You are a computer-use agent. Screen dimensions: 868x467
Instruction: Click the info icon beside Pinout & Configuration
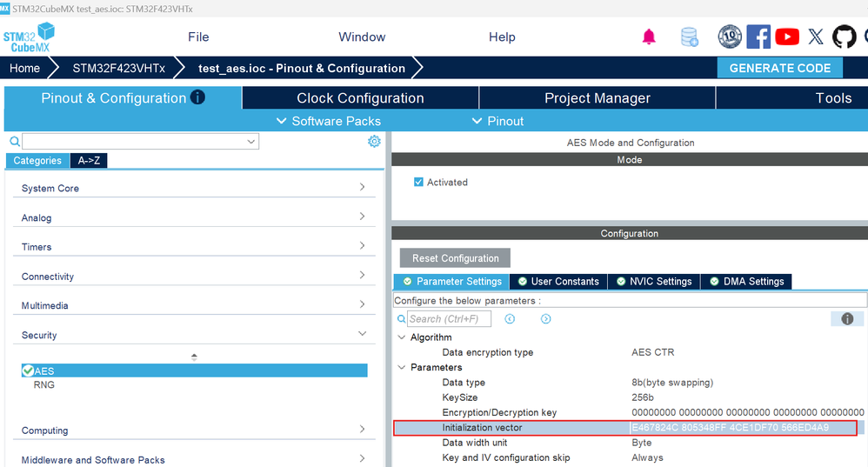coord(197,97)
